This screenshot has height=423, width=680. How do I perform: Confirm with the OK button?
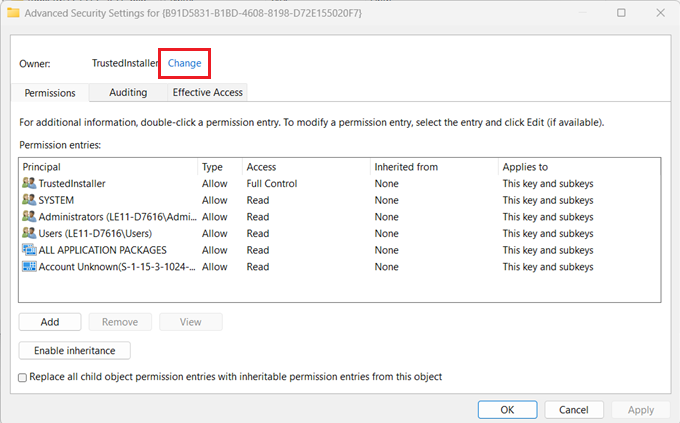click(x=507, y=410)
